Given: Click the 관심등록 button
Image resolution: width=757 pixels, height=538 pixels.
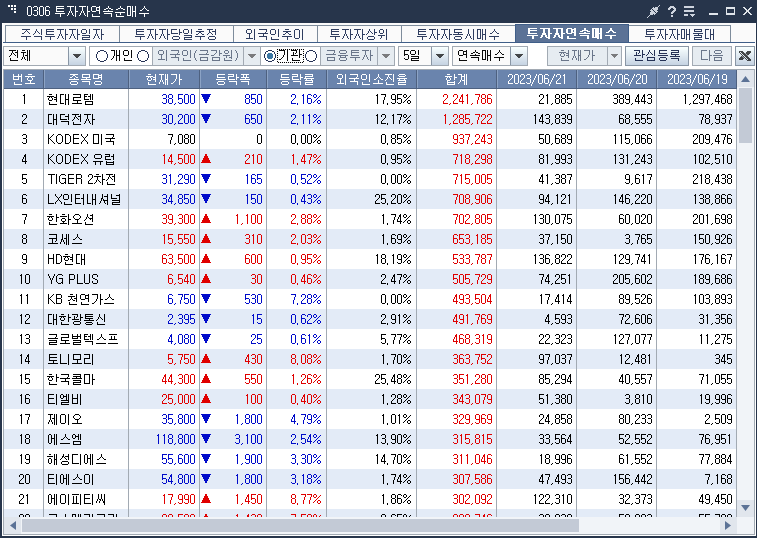Looking at the screenshot, I should coord(657,56).
